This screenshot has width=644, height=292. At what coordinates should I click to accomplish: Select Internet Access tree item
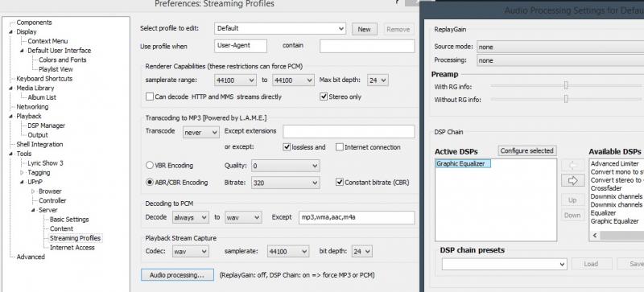[x=72, y=248]
